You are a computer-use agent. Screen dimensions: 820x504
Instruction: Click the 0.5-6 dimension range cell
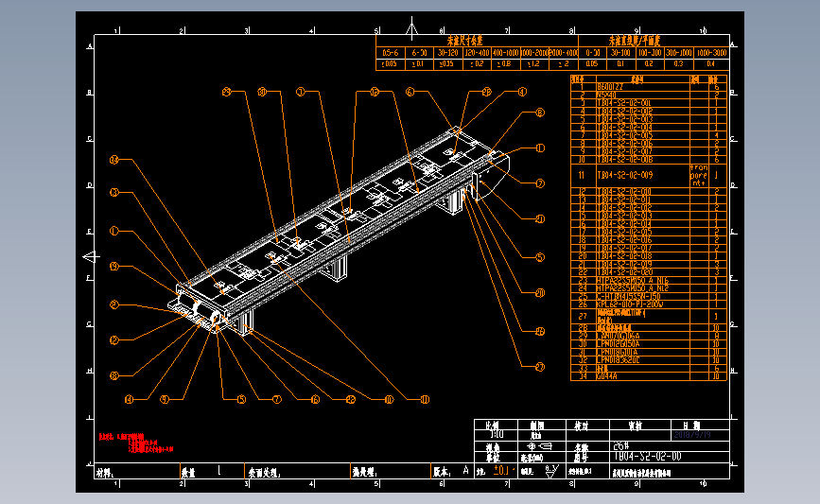[x=390, y=53]
